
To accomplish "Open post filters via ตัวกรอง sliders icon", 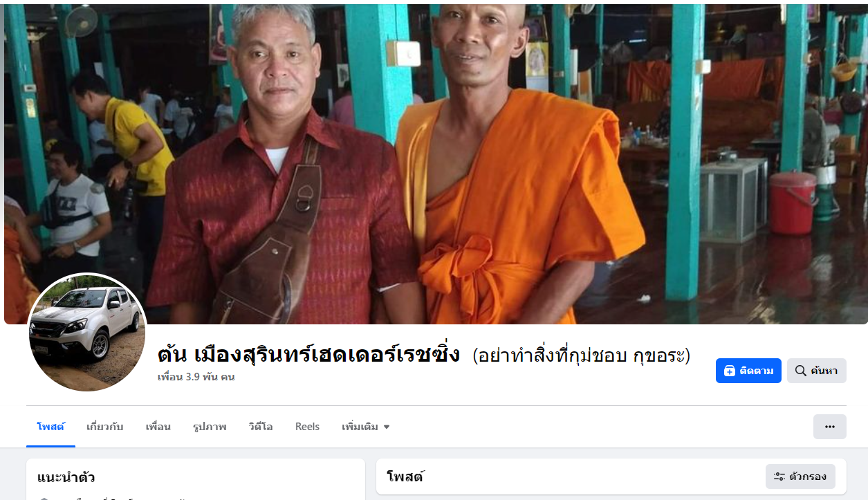I will coord(800,476).
